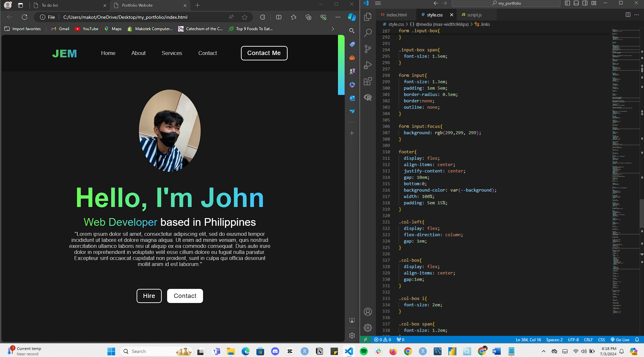This screenshot has height=357, width=644.
Task: Open the VS Code hamburger menu
Action: click(x=378, y=3)
